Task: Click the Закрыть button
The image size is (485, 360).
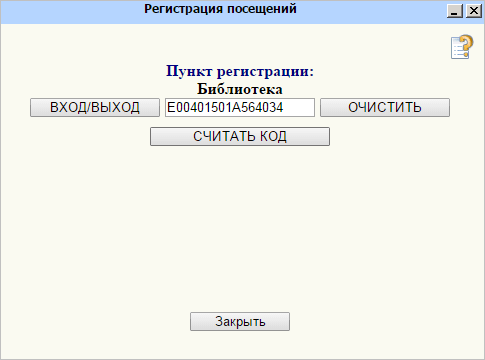Action: [x=240, y=322]
